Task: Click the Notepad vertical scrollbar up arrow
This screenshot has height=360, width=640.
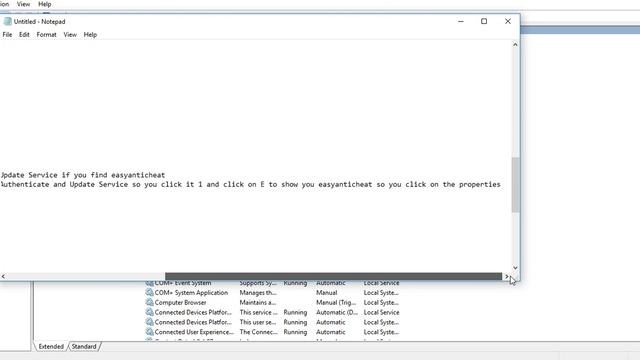Action: click(x=515, y=44)
